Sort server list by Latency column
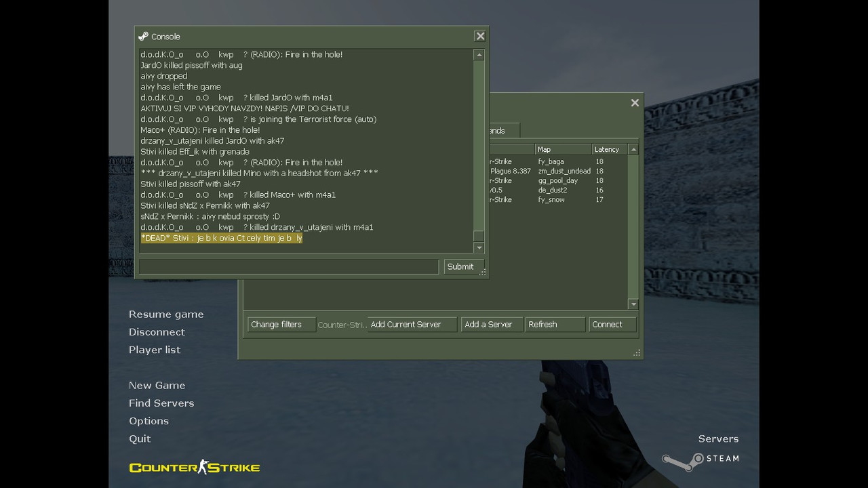Image resolution: width=868 pixels, height=488 pixels. [610, 149]
